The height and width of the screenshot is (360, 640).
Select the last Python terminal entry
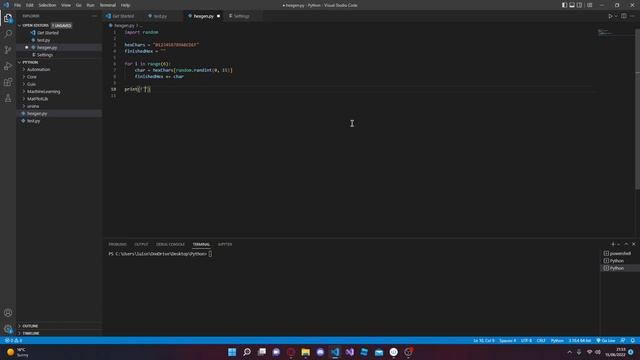pyautogui.click(x=620, y=268)
